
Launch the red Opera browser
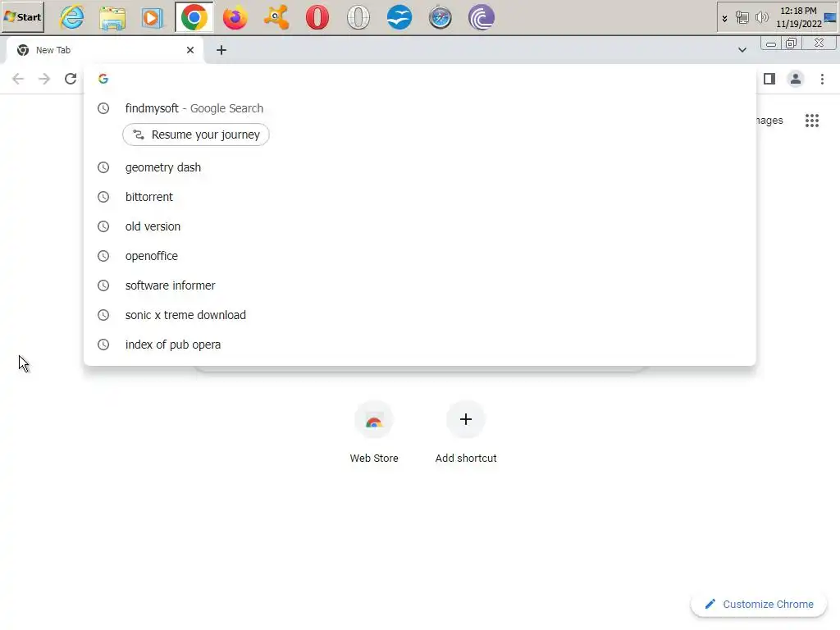coord(317,17)
